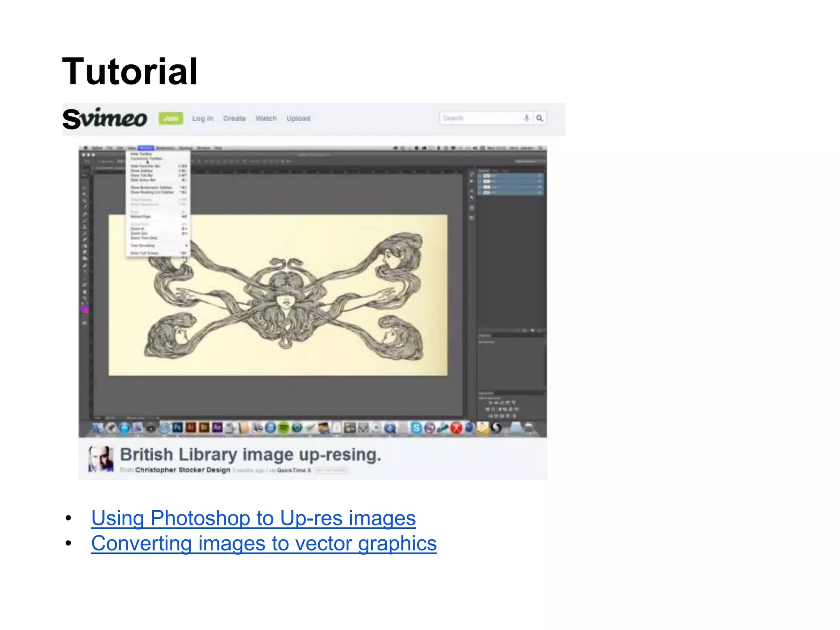Open the Window menu in menu bar

point(203,148)
